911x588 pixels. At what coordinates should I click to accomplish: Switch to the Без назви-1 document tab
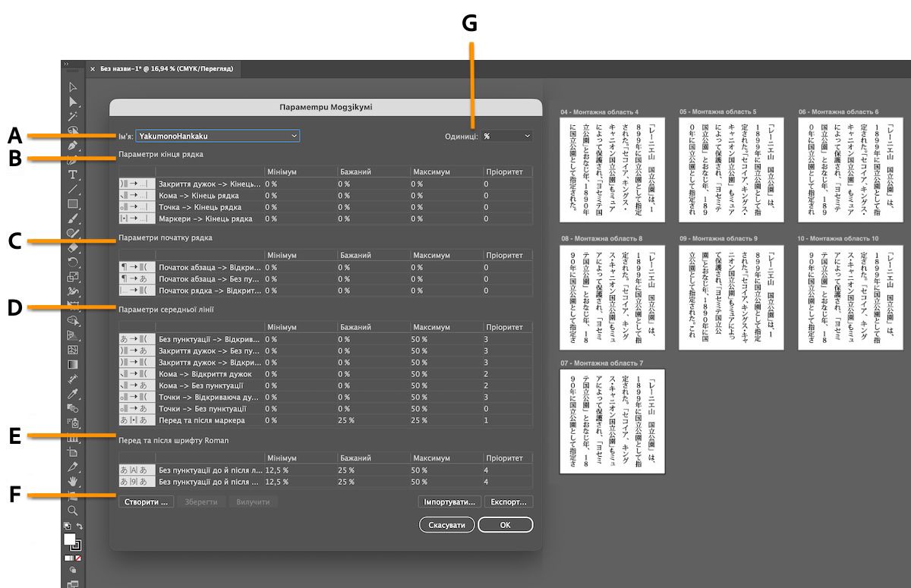point(166,69)
